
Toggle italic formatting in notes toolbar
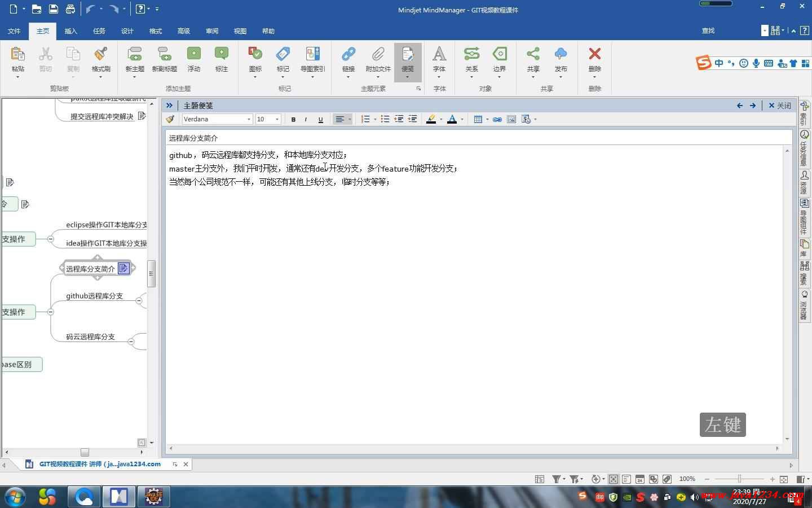point(306,119)
